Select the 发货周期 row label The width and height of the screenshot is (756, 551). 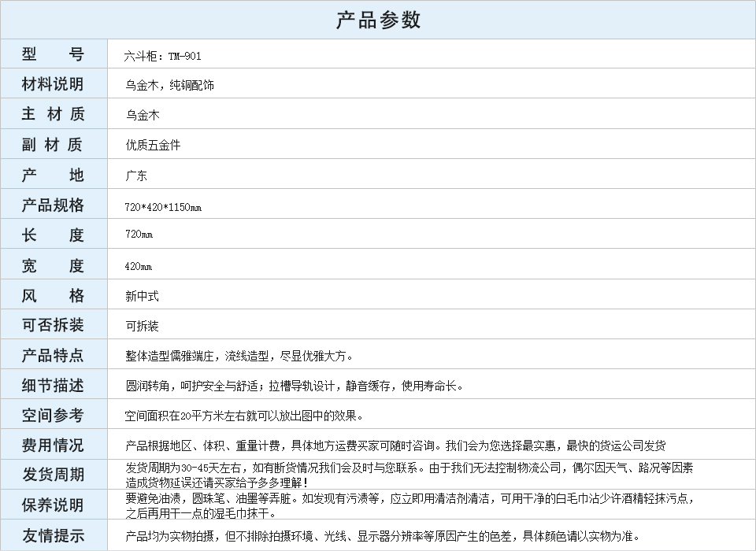pyautogui.click(x=53, y=475)
